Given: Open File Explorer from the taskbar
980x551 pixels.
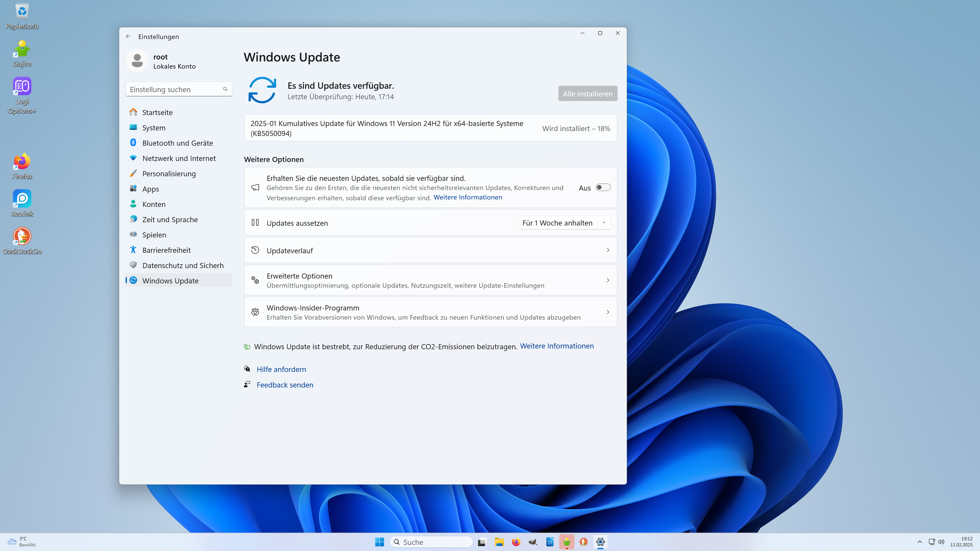Looking at the screenshot, I should coord(499,542).
